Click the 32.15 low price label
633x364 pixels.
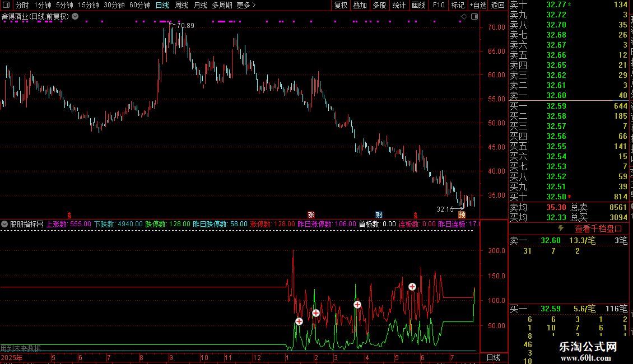445,209
